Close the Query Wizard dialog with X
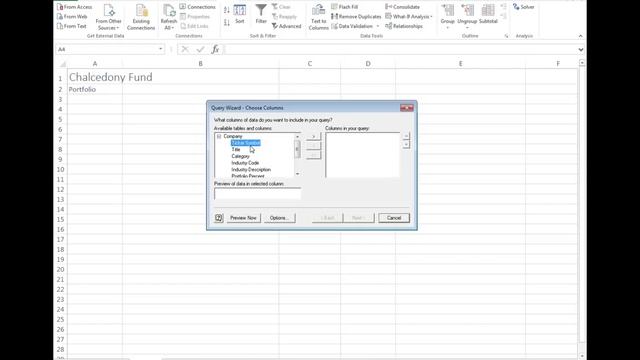 click(x=407, y=108)
